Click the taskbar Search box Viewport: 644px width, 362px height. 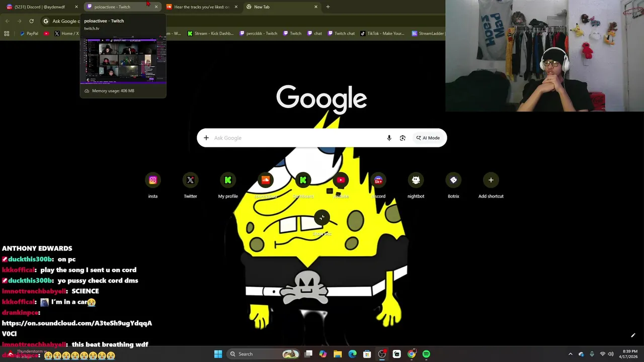click(x=263, y=354)
